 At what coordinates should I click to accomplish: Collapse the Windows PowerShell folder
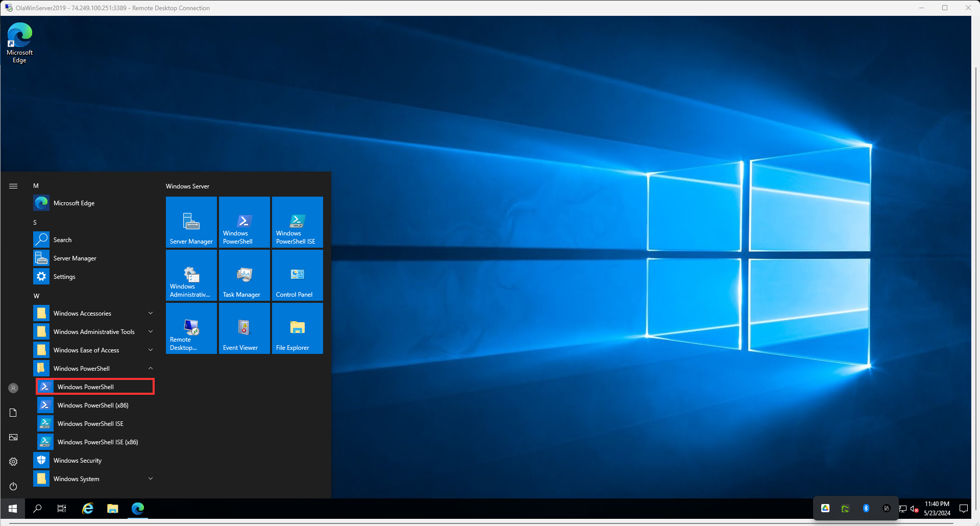tap(94, 369)
